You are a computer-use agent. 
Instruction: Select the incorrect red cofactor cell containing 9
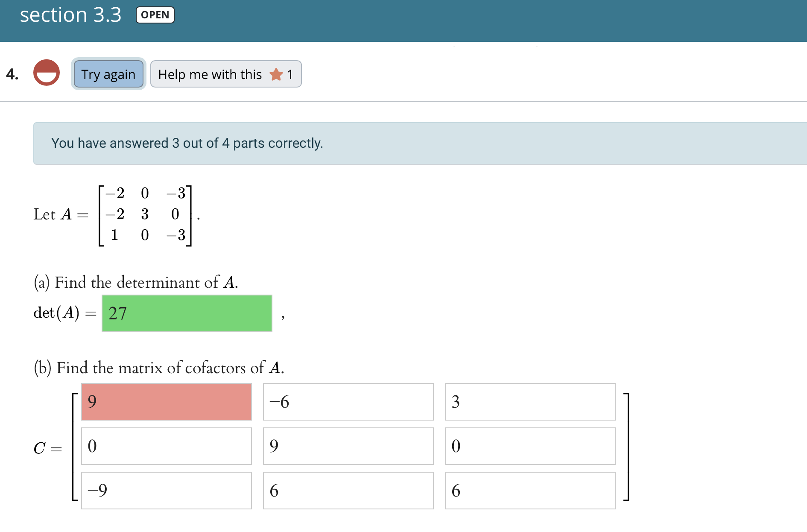[x=167, y=402]
